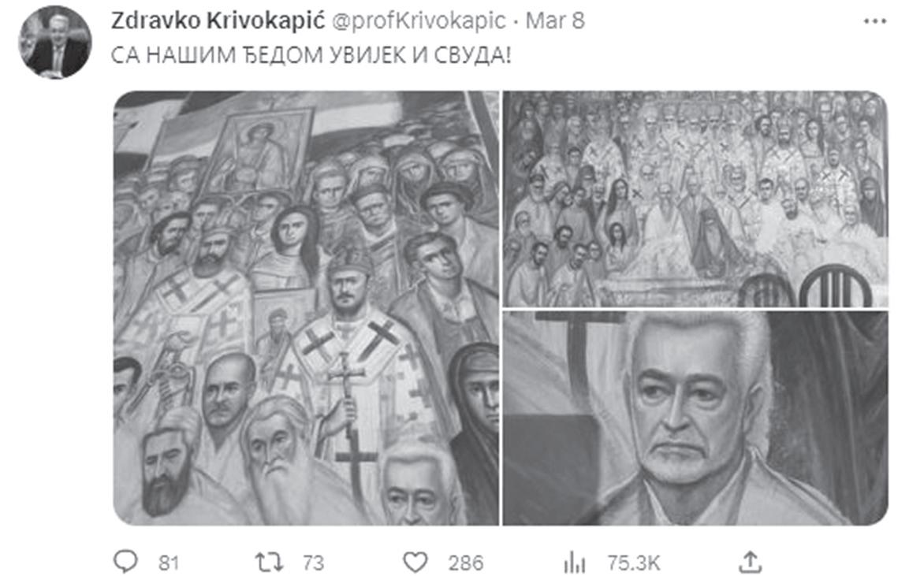Click the 286 likes count
Screen dimensions: 924x576
(465, 563)
